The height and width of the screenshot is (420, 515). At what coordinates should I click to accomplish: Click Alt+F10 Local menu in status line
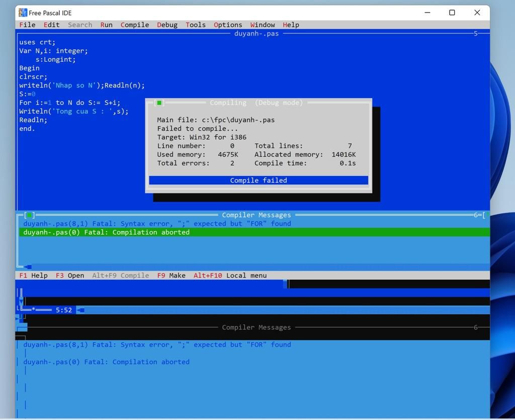click(230, 276)
